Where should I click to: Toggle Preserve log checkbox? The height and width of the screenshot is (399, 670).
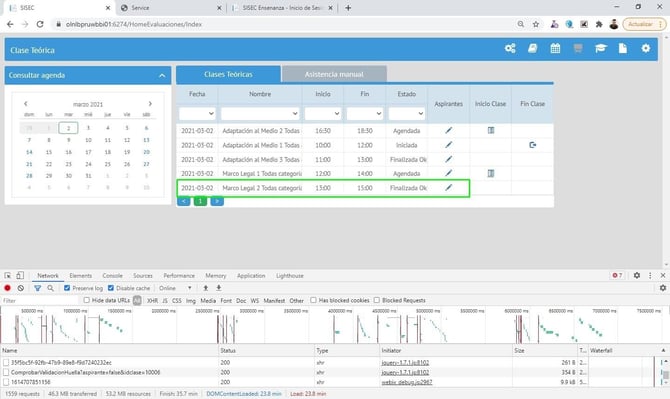(67, 288)
